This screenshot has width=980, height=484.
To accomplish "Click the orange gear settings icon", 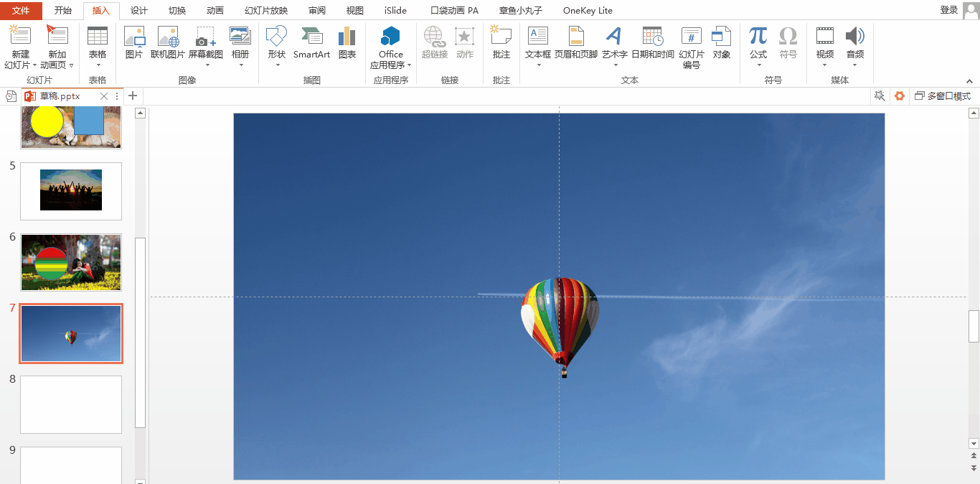I will [x=900, y=96].
